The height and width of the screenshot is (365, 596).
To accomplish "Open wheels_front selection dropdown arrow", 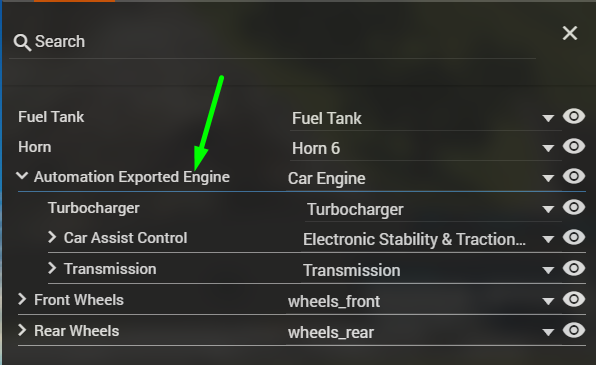I will pos(548,302).
